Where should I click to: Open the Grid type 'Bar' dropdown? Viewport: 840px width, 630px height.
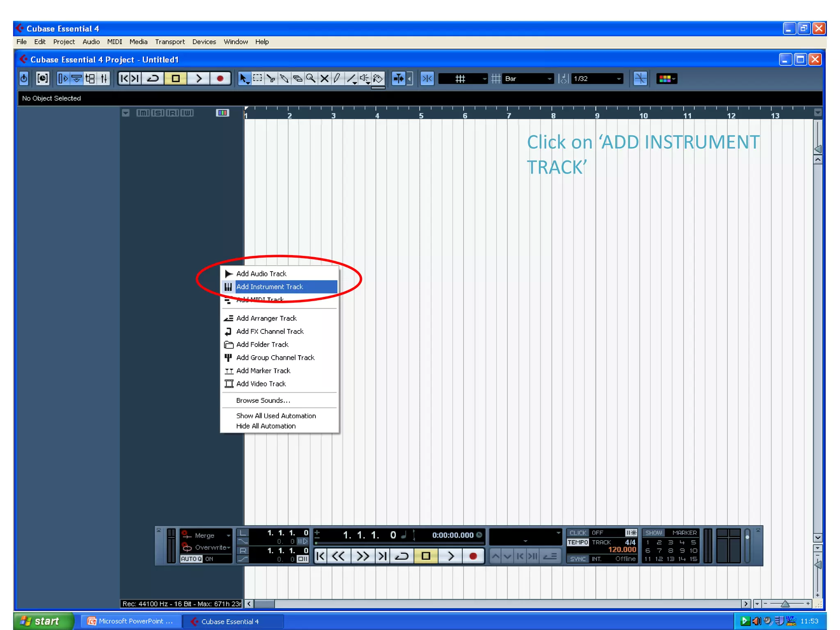tap(528, 78)
